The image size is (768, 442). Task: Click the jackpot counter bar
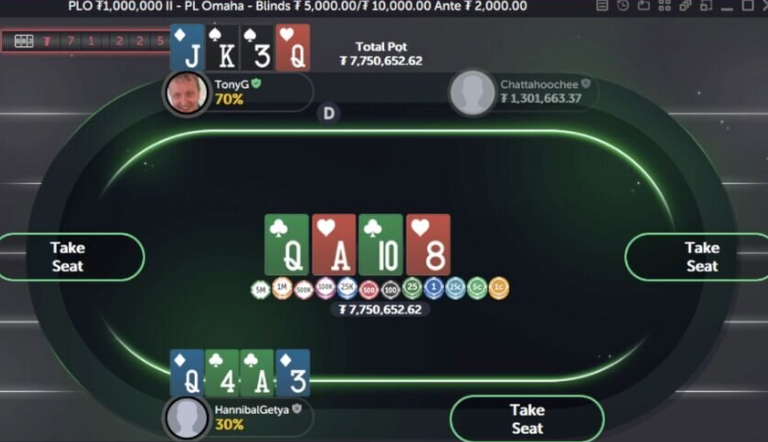click(x=86, y=41)
